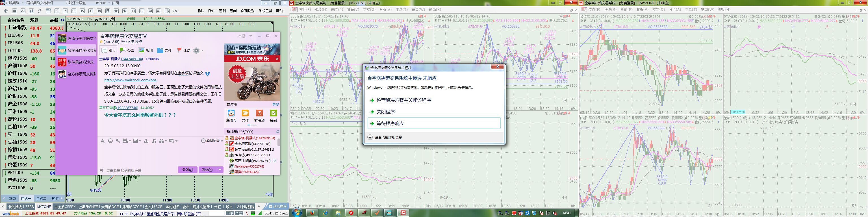
Task: Open the send button dropdown arrow
Action: click(220, 170)
